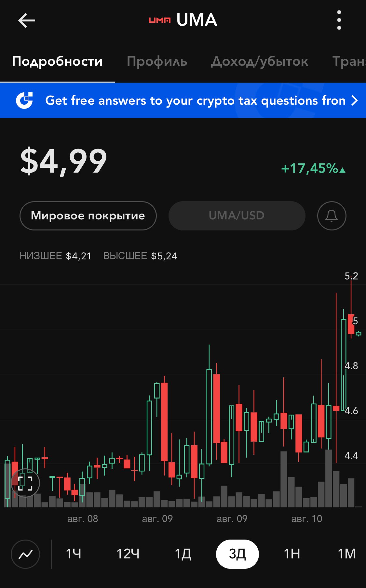Tap the +17,45% change indicator
The image size is (366, 588).
[313, 168]
